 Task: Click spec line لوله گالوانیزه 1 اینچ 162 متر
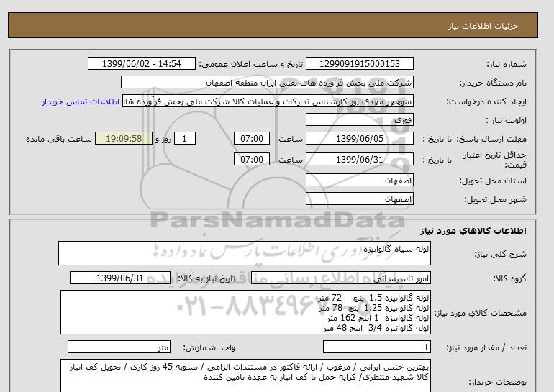coord(378,318)
